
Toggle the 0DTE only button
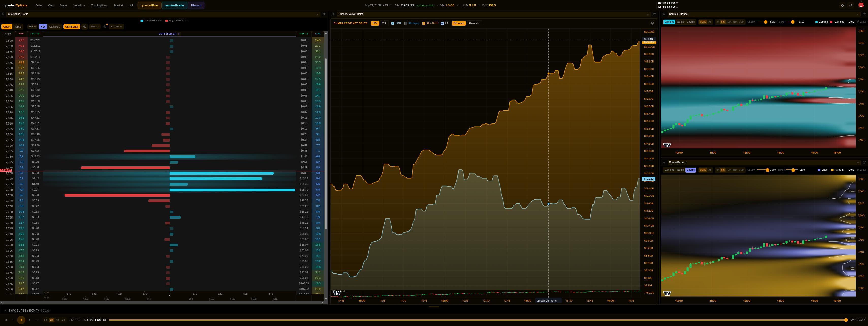tap(71, 27)
